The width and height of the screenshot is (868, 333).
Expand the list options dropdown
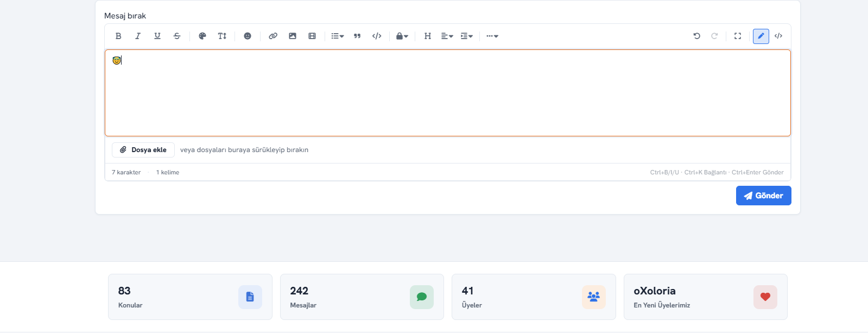[338, 36]
